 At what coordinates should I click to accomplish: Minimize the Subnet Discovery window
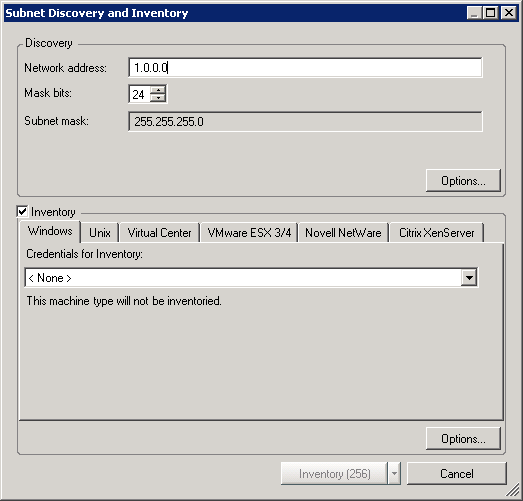[474, 13]
